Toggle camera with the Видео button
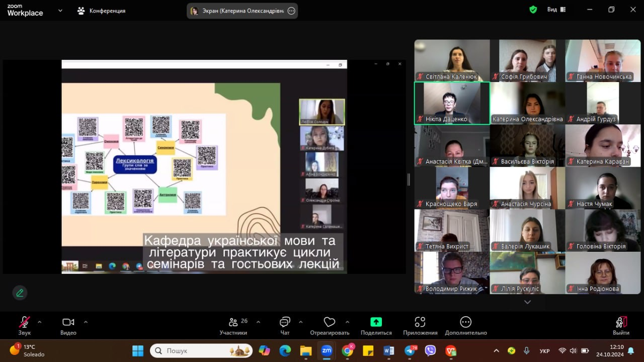The height and width of the screenshot is (362, 644). click(x=68, y=323)
